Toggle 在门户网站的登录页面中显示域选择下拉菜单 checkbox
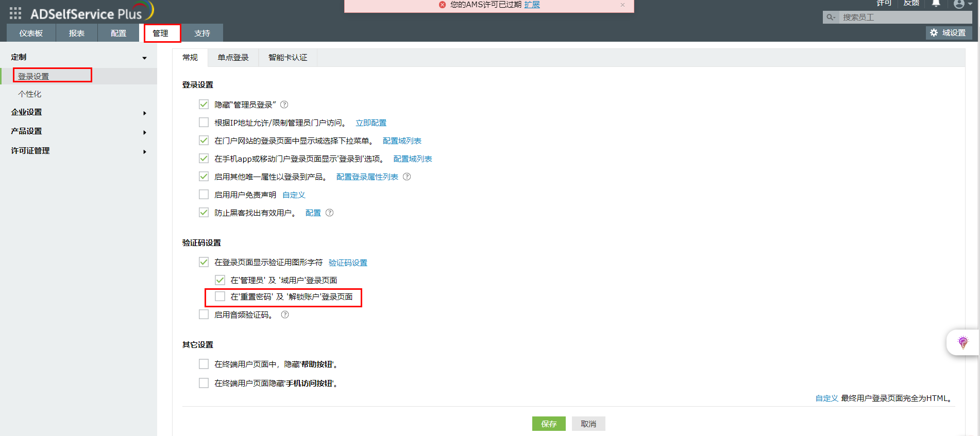980x436 pixels. tap(204, 141)
